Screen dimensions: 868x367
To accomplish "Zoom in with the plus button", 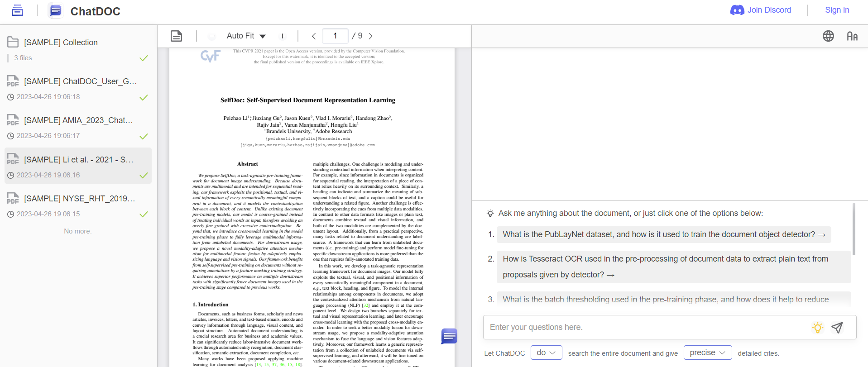I will point(282,36).
